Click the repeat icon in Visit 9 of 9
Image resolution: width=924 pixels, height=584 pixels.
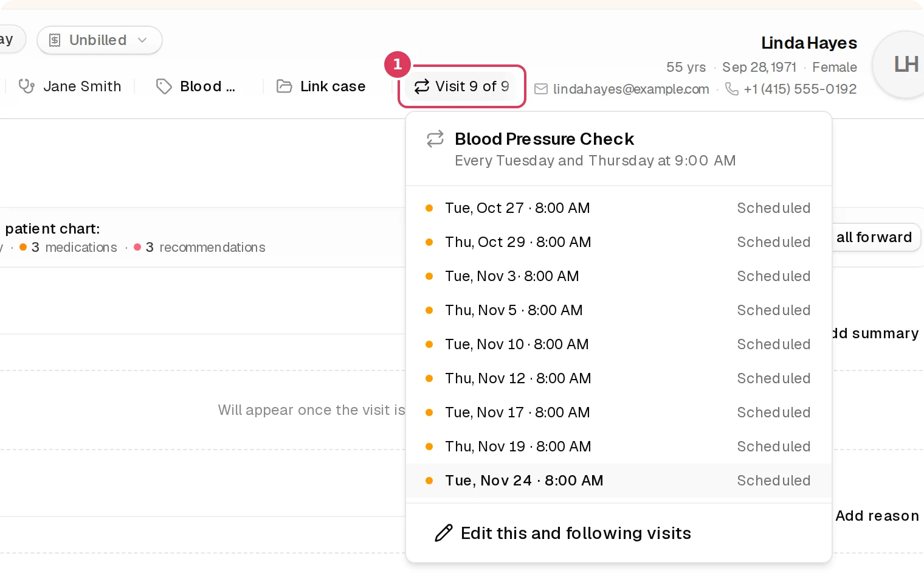422,86
